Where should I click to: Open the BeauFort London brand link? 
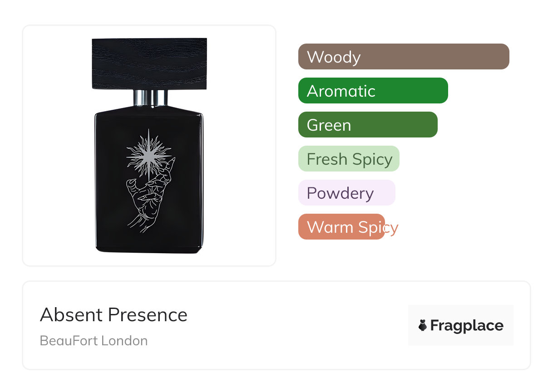(x=94, y=341)
